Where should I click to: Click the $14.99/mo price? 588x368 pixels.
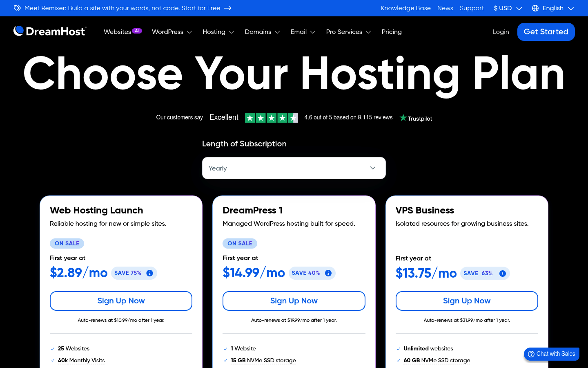254,273
